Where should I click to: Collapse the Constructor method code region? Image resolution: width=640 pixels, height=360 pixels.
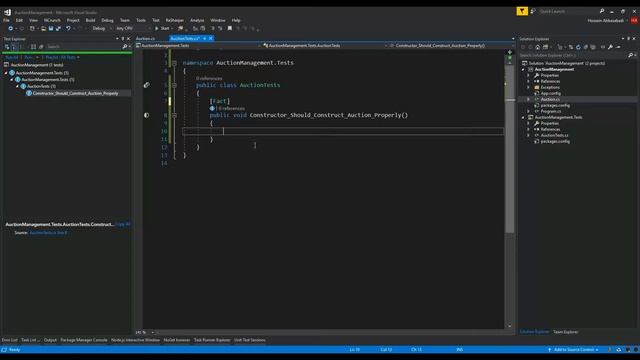click(x=174, y=116)
